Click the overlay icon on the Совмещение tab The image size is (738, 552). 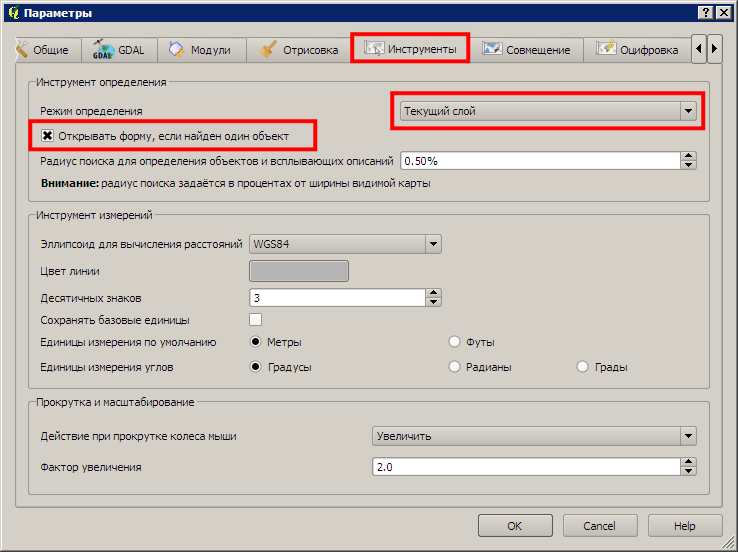(492, 48)
